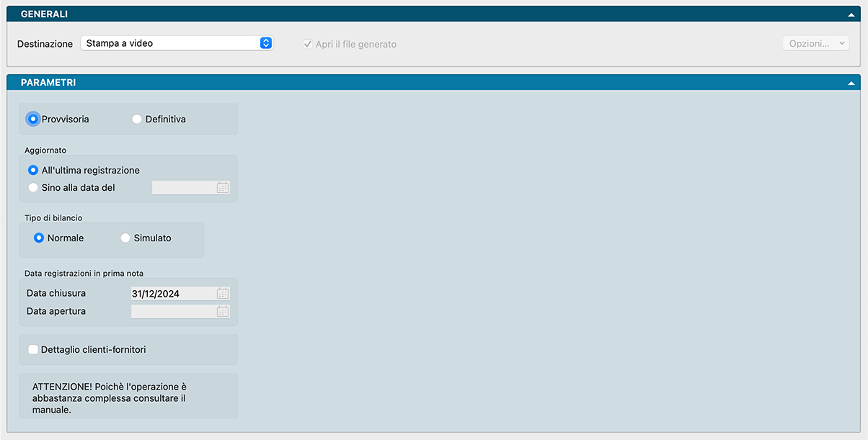Choose All'ultima registrazione option
The height and width of the screenshot is (440, 868).
pos(33,171)
